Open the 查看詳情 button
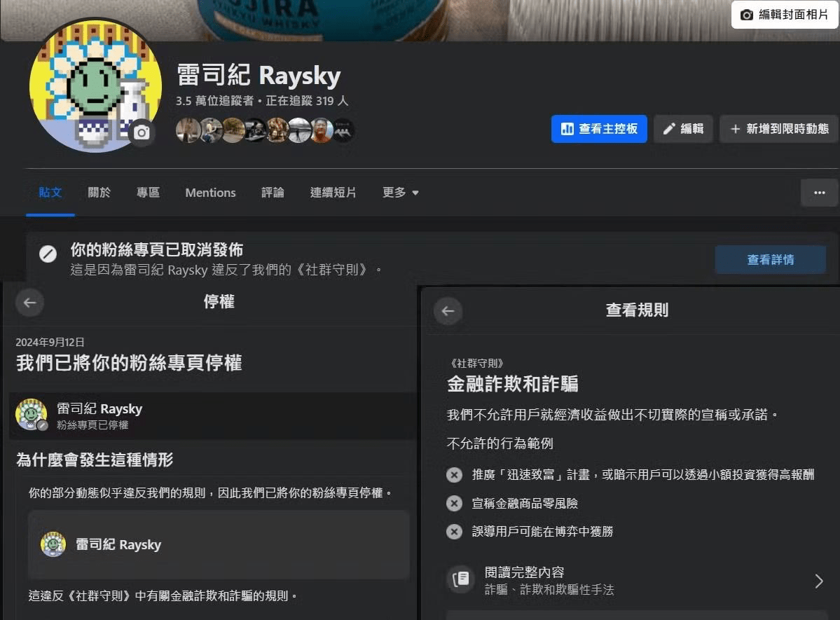Viewport: 840px width, 620px height. tap(771, 259)
